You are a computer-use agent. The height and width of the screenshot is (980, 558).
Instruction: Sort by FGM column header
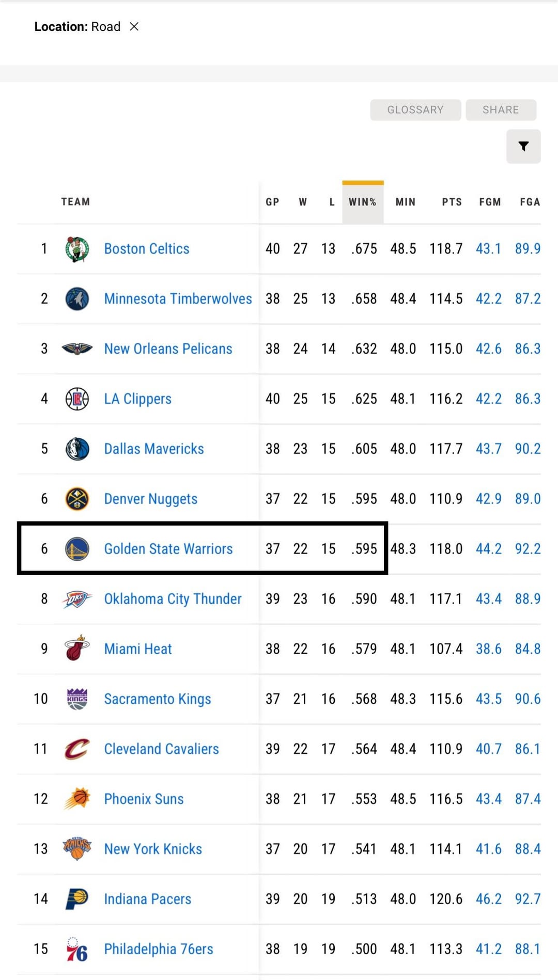pos(490,202)
